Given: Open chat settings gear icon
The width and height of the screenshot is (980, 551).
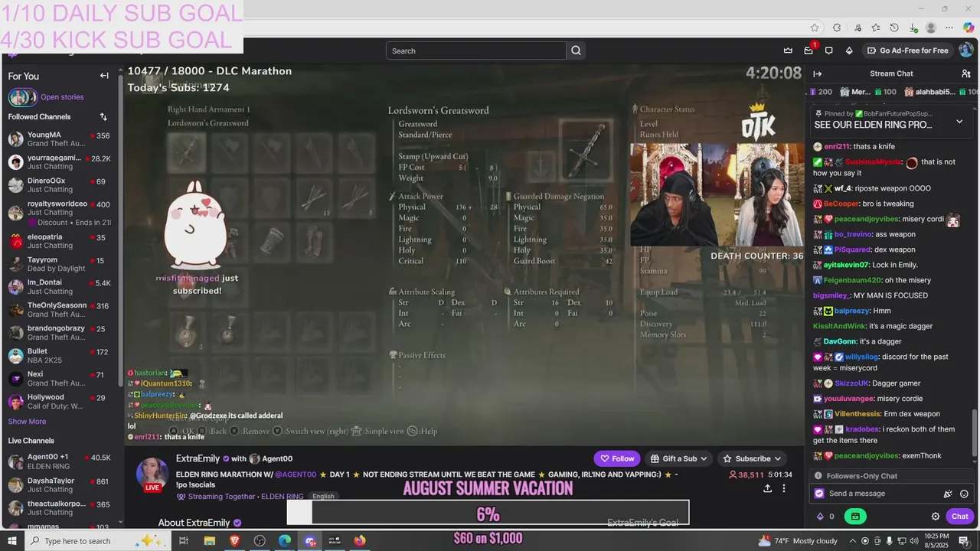Looking at the screenshot, I should (x=936, y=517).
